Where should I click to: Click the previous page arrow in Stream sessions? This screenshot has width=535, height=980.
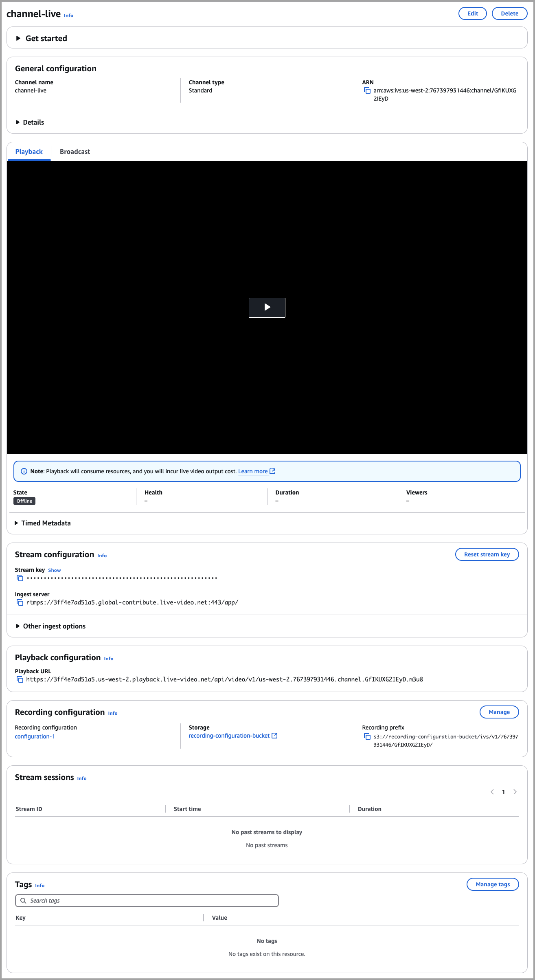point(492,792)
